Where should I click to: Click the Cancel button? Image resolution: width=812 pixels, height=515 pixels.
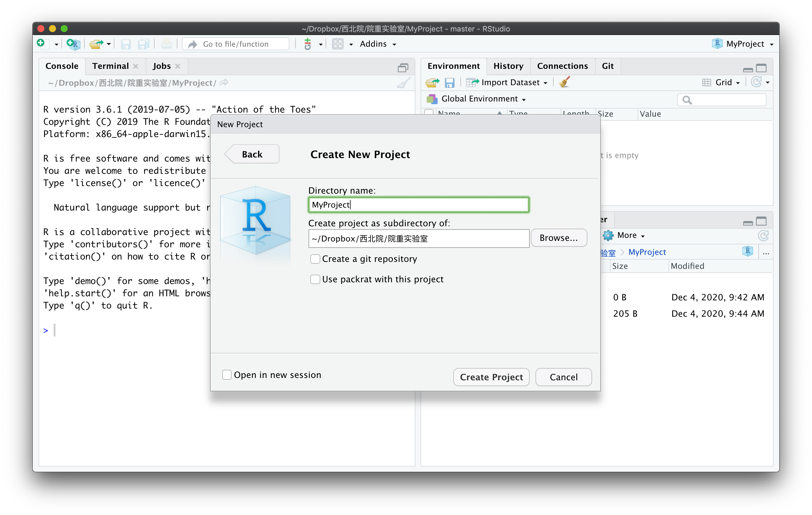pyautogui.click(x=563, y=377)
